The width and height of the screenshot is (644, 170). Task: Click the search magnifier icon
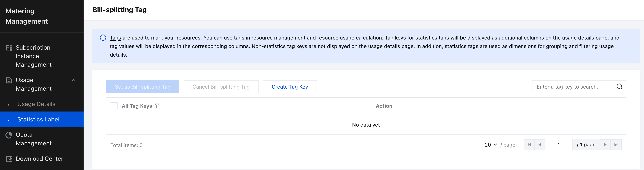[619, 87]
